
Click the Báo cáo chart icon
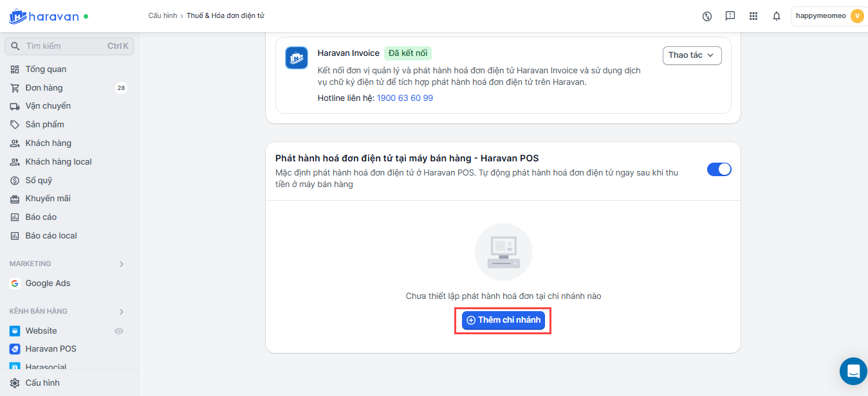(x=15, y=217)
